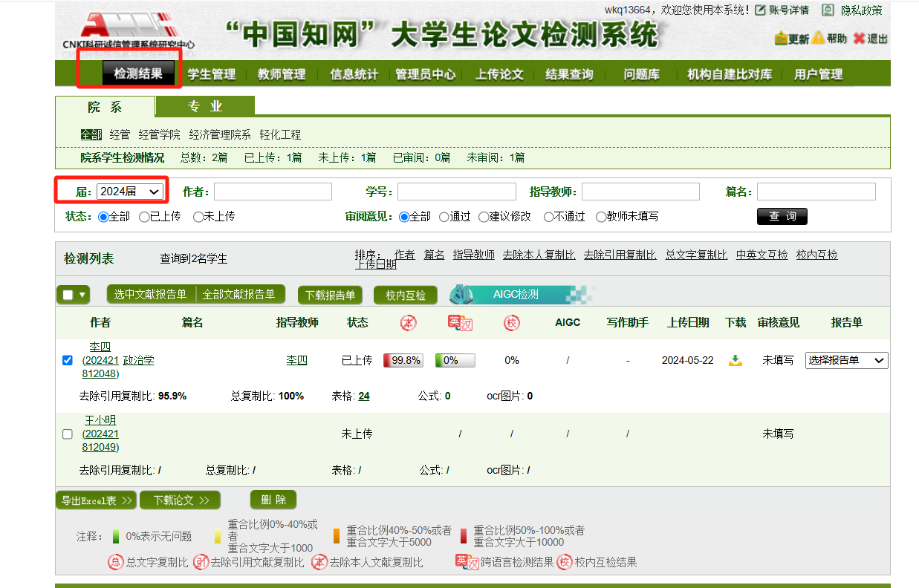Uncheck the checkbox for student 李四
The width and height of the screenshot is (919, 588).
click(x=68, y=361)
